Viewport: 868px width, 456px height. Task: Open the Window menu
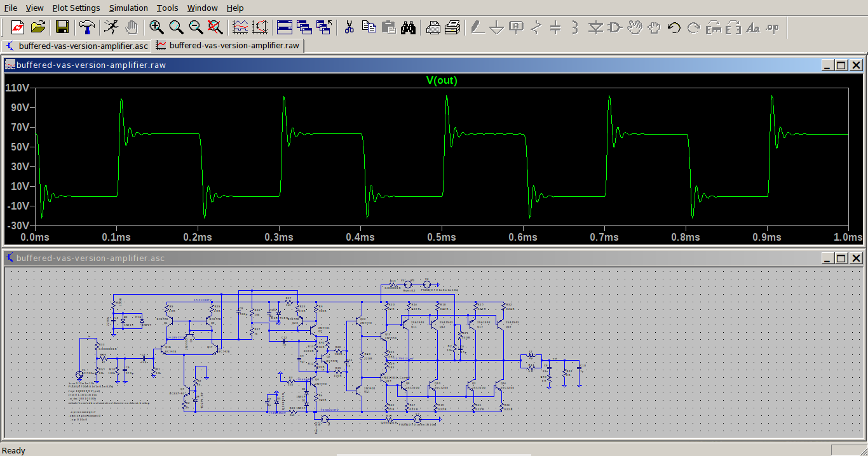203,8
